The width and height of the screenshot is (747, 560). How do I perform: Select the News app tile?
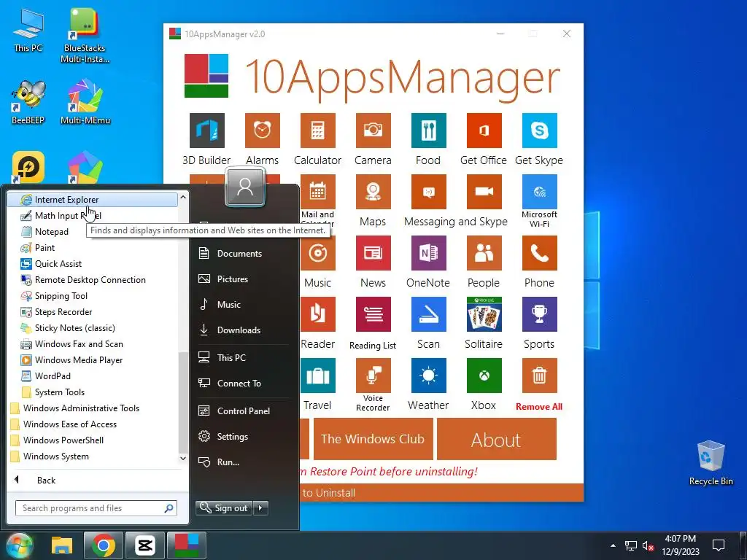click(373, 253)
